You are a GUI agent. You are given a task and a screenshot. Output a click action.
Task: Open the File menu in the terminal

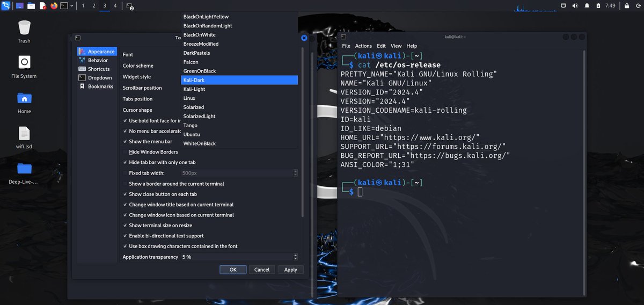346,46
